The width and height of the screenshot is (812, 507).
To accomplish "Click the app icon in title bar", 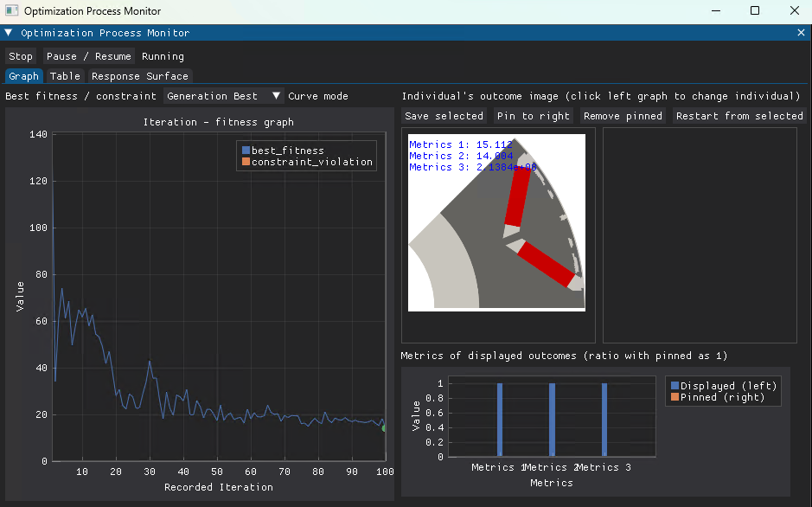I will pos(12,11).
